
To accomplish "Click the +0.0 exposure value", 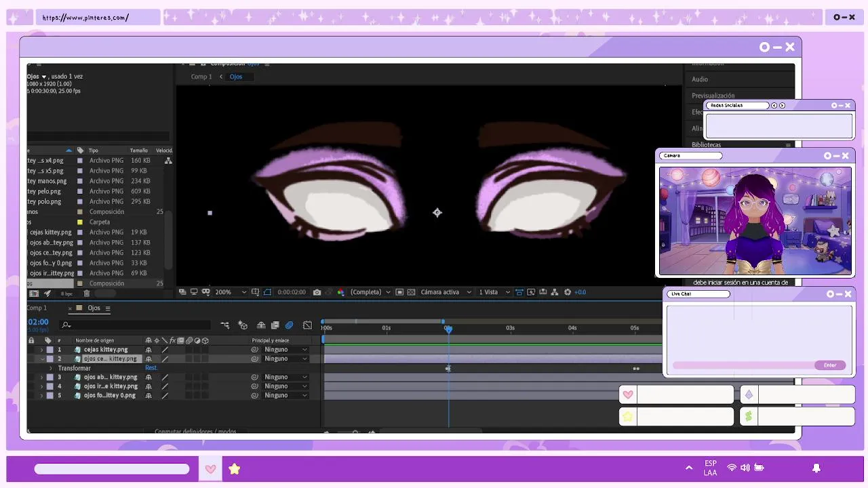I will click(x=580, y=292).
